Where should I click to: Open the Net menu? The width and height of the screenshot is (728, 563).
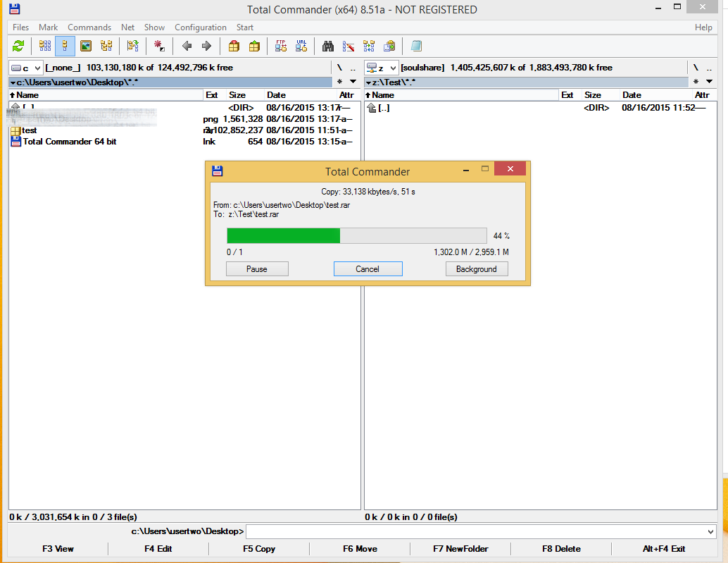pyautogui.click(x=127, y=27)
